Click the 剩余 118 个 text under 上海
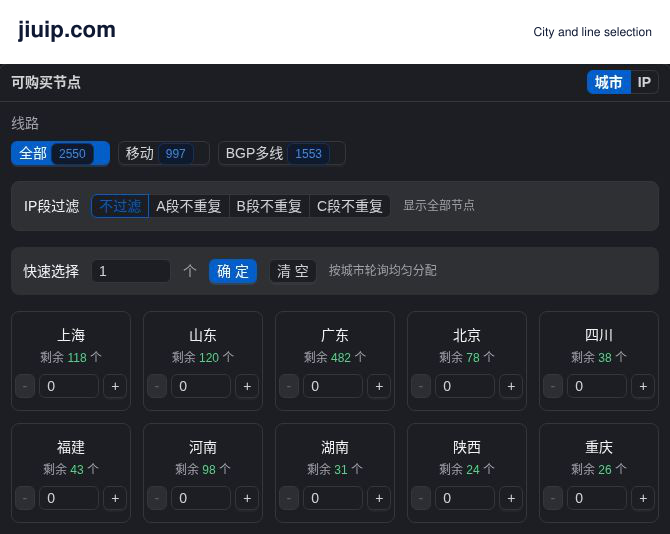 71,357
